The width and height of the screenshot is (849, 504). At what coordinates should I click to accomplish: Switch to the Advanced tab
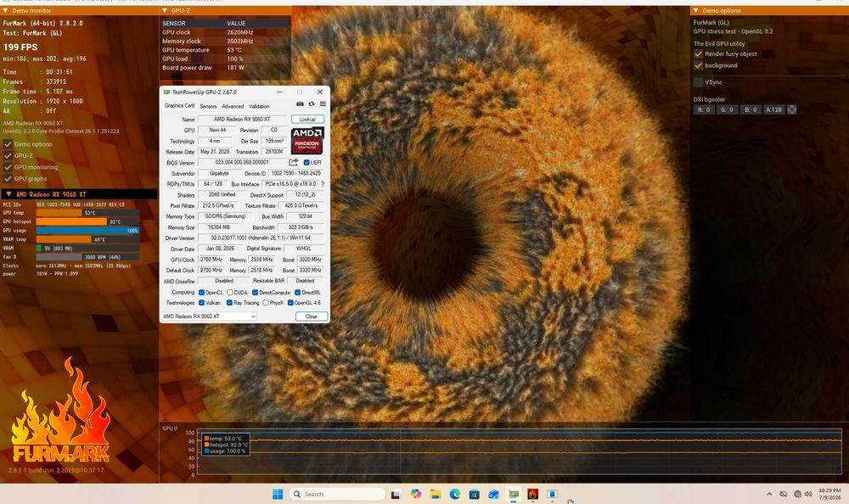click(233, 106)
